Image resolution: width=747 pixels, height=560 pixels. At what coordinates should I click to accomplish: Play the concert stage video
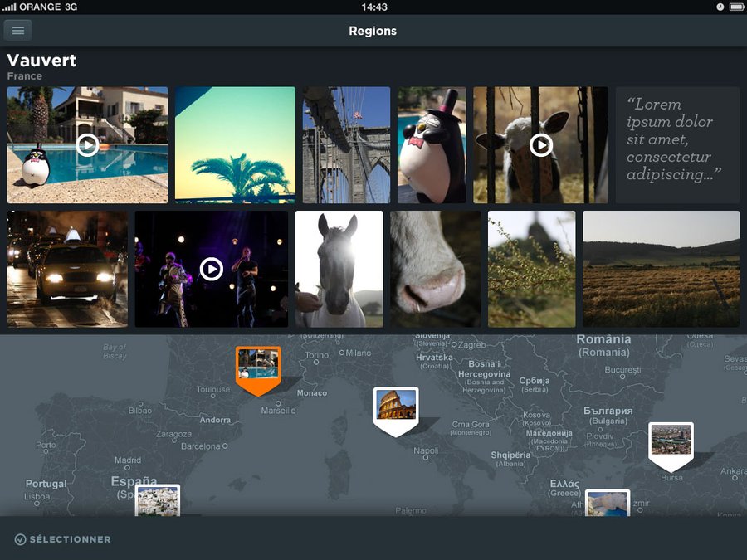pos(211,269)
